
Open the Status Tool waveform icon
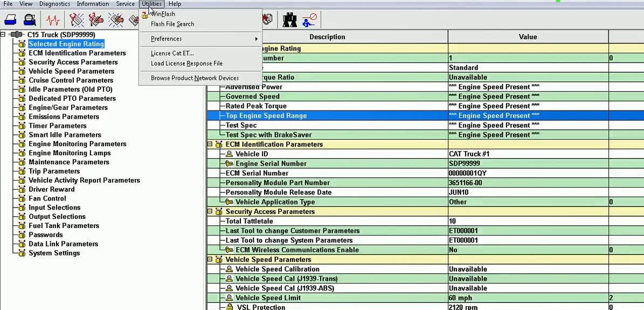[53, 20]
